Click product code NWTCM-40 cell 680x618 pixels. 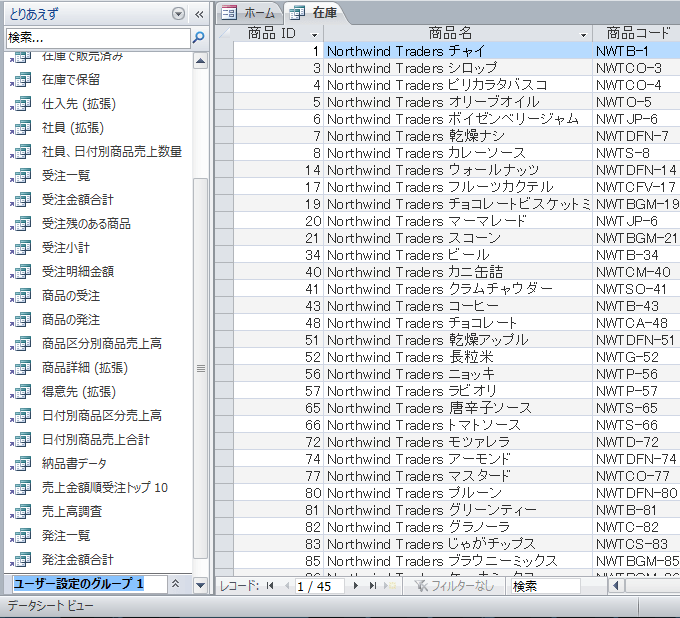pyautogui.click(x=636, y=272)
